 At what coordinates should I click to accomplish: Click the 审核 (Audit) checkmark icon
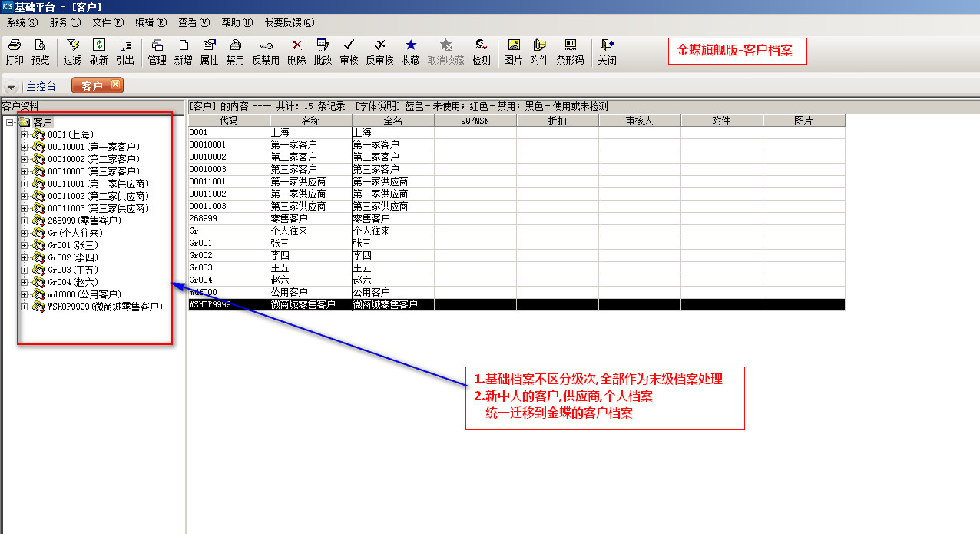[x=349, y=51]
